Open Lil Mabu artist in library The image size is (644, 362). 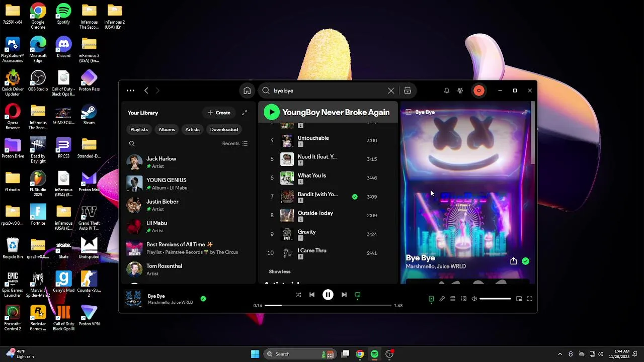(187, 227)
